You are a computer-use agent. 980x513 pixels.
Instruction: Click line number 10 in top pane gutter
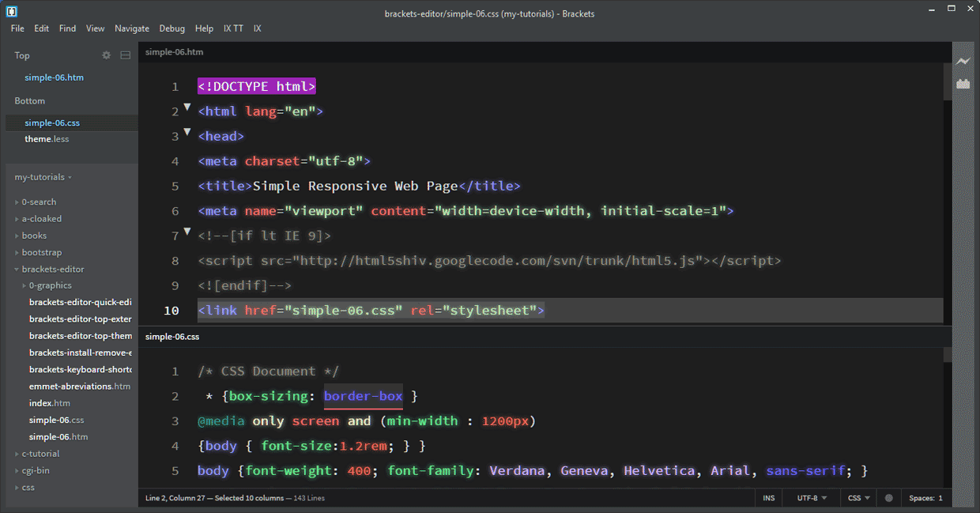pyautogui.click(x=171, y=310)
